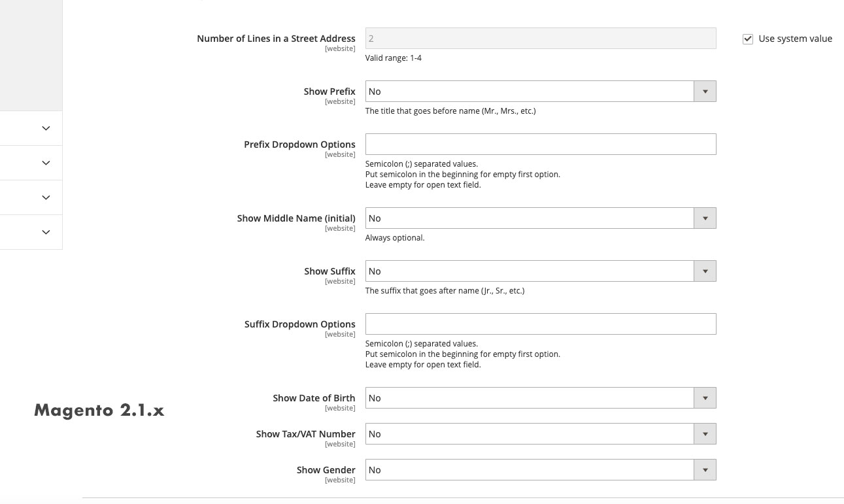The height and width of the screenshot is (504, 844).
Task: Uncheck Use system value for street address lines
Action: click(x=748, y=39)
